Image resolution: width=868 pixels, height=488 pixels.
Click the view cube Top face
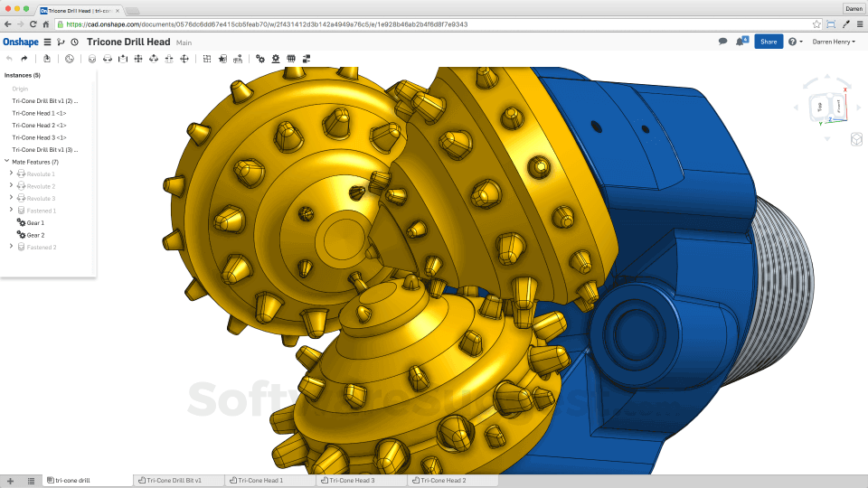click(x=820, y=107)
